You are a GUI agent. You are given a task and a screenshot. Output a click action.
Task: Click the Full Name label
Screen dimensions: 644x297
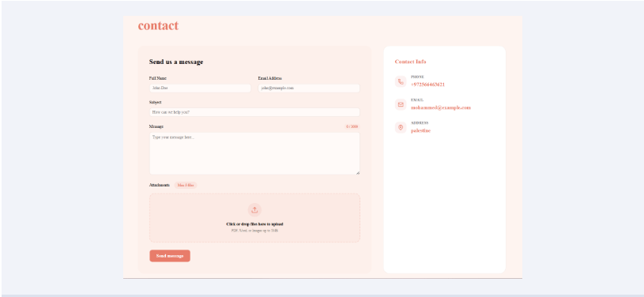(x=158, y=78)
